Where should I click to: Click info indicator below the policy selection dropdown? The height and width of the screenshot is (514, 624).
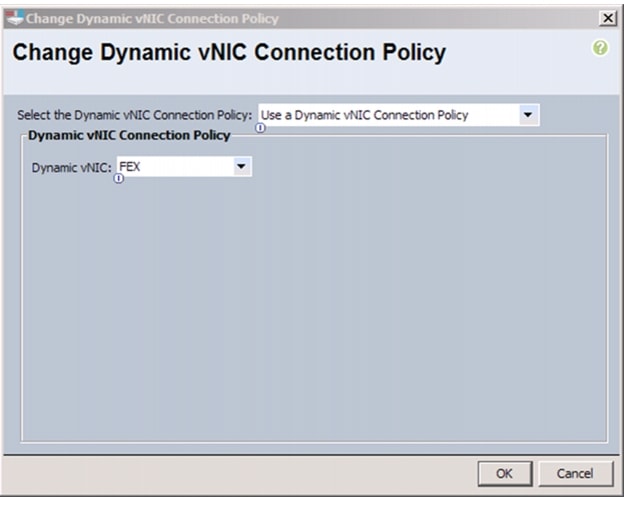(261, 128)
